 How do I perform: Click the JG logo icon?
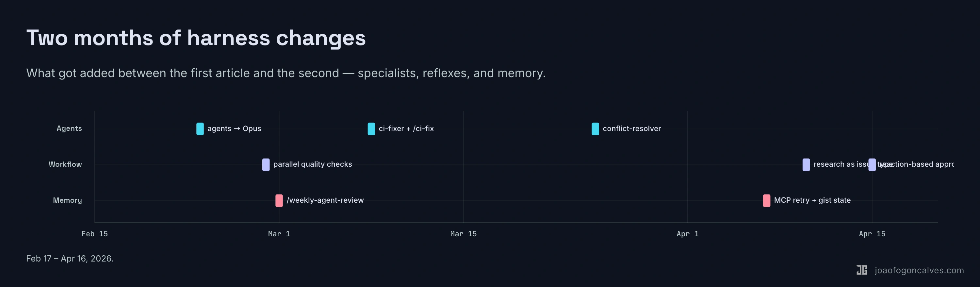point(861,270)
